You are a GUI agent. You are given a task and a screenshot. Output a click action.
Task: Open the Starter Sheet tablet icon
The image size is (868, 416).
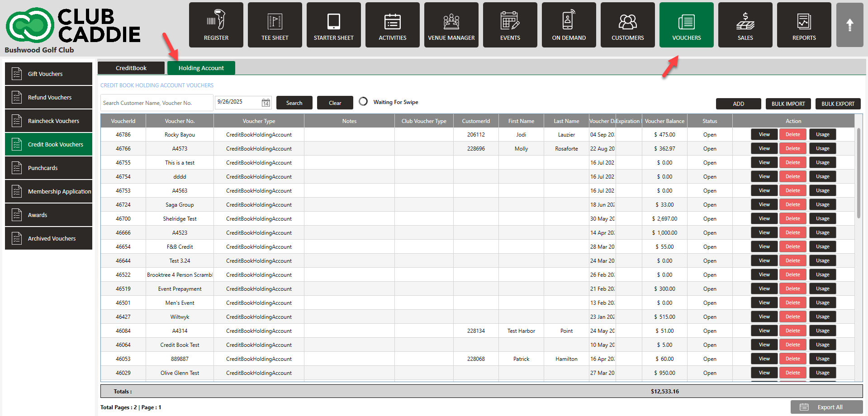pos(333,21)
